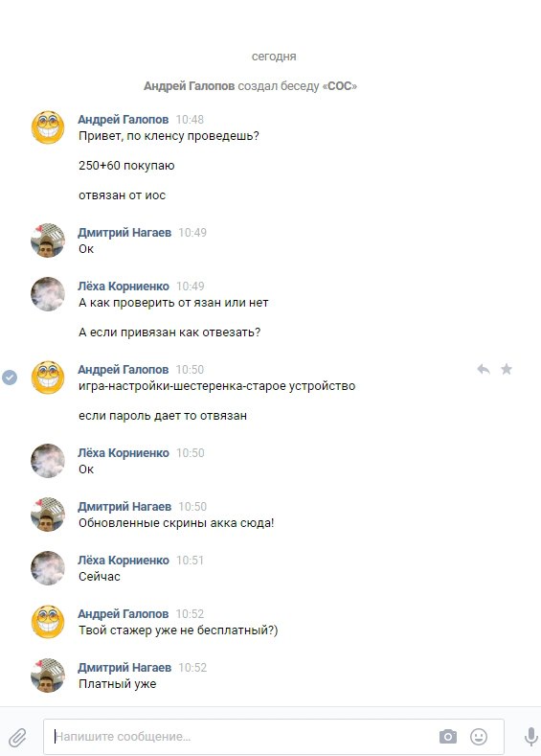541x756 pixels.
Task: Click Андрей Галопов in conversation created notice
Action: (190, 86)
